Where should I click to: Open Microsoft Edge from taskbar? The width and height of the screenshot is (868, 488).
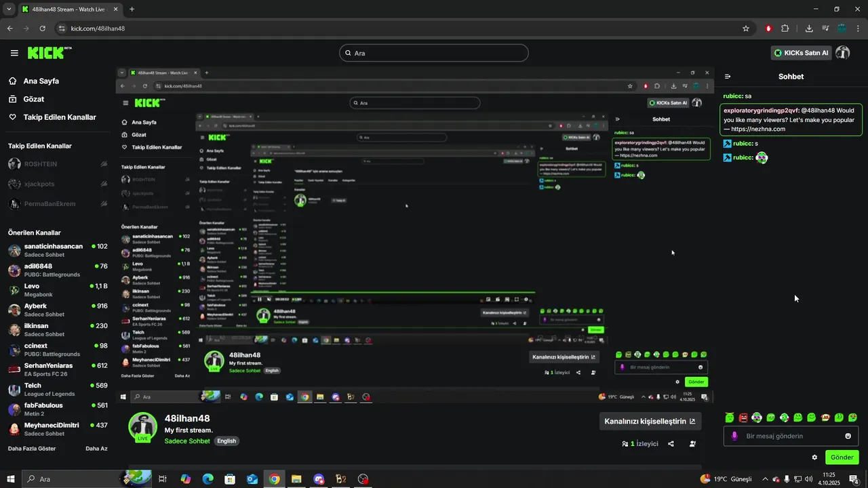point(208,479)
